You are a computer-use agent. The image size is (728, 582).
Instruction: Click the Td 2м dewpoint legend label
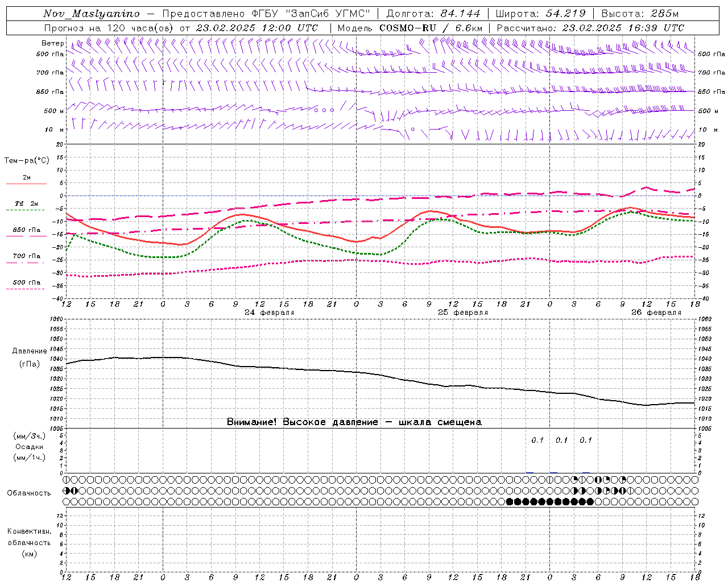pyautogui.click(x=26, y=203)
